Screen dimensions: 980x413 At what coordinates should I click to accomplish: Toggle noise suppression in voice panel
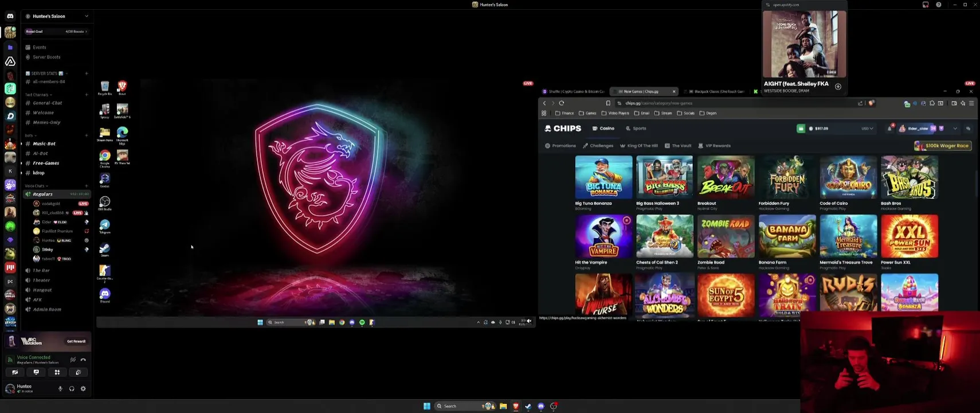73,360
